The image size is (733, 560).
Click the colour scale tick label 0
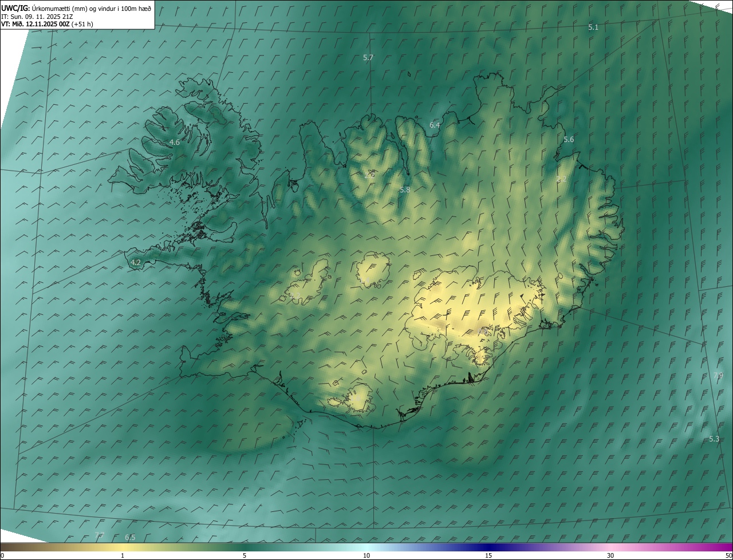[x=2, y=556]
